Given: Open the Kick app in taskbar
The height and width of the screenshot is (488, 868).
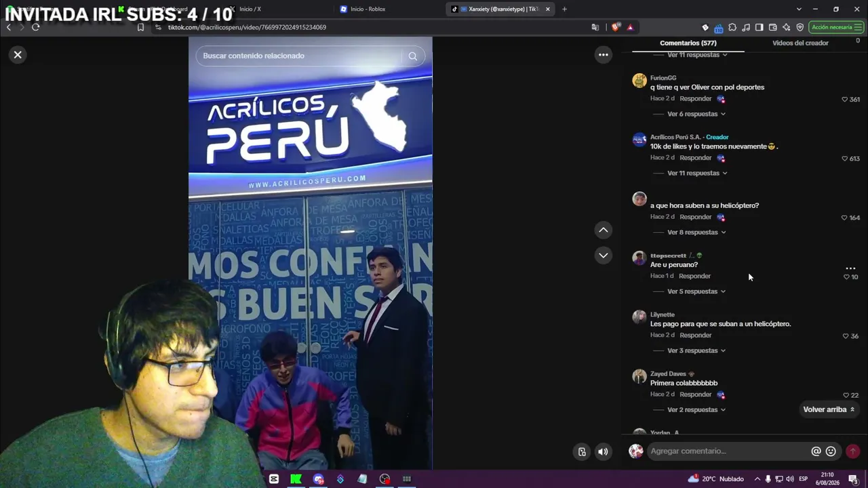Looking at the screenshot, I should pos(296,479).
